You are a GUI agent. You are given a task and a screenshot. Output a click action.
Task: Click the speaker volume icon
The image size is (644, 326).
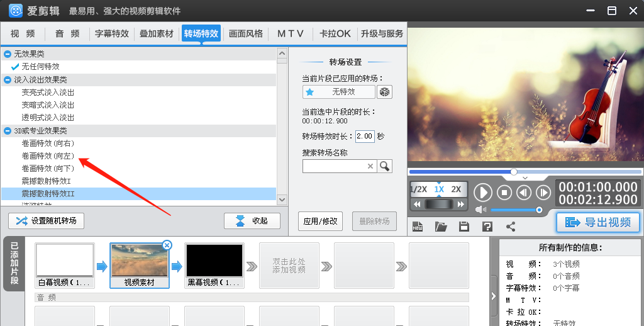coord(480,210)
